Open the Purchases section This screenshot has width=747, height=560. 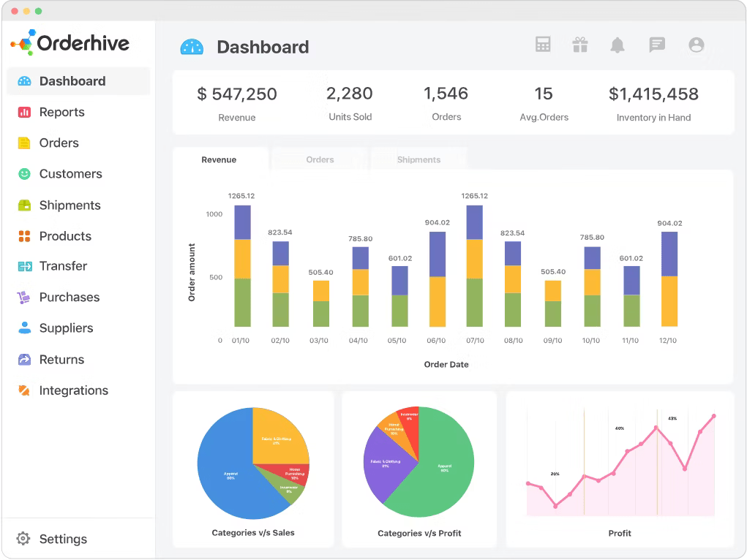point(69,297)
